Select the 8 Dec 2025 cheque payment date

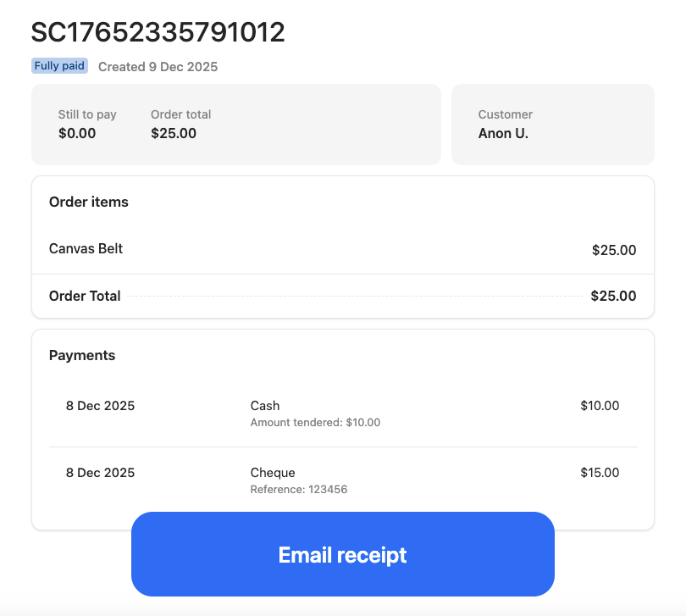(x=100, y=472)
